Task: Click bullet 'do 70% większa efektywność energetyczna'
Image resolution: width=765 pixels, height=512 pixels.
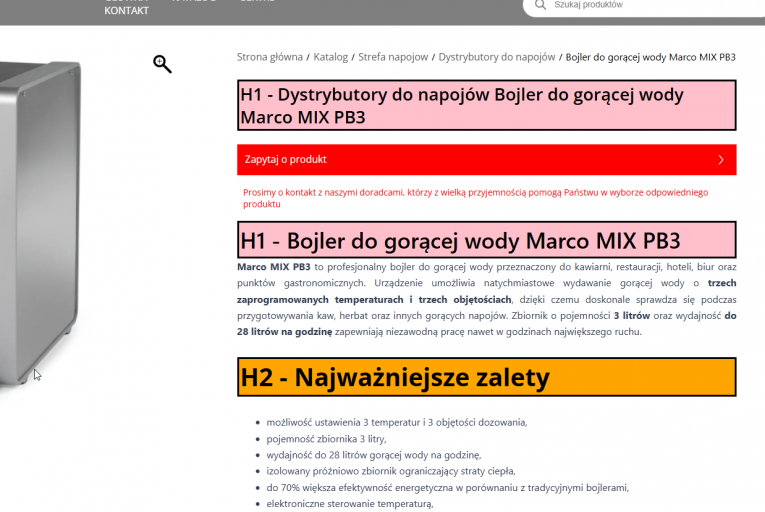Action: pyautogui.click(x=447, y=488)
